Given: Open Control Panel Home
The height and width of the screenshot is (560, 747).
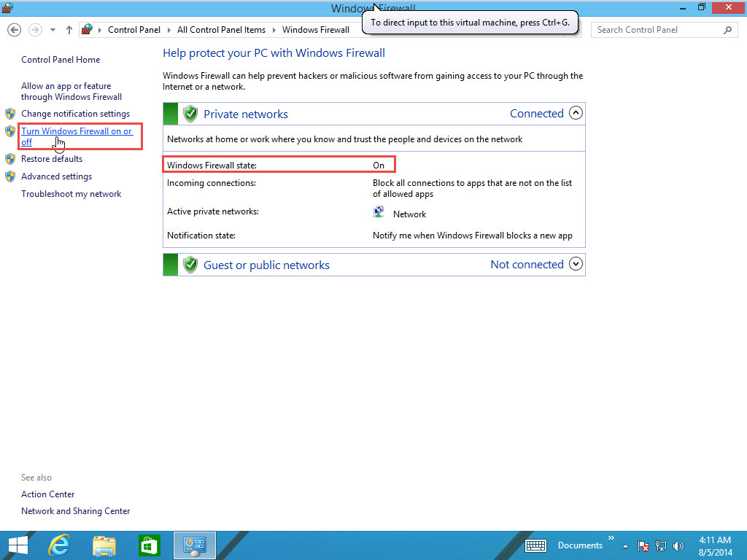Looking at the screenshot, I should point(61,60).
